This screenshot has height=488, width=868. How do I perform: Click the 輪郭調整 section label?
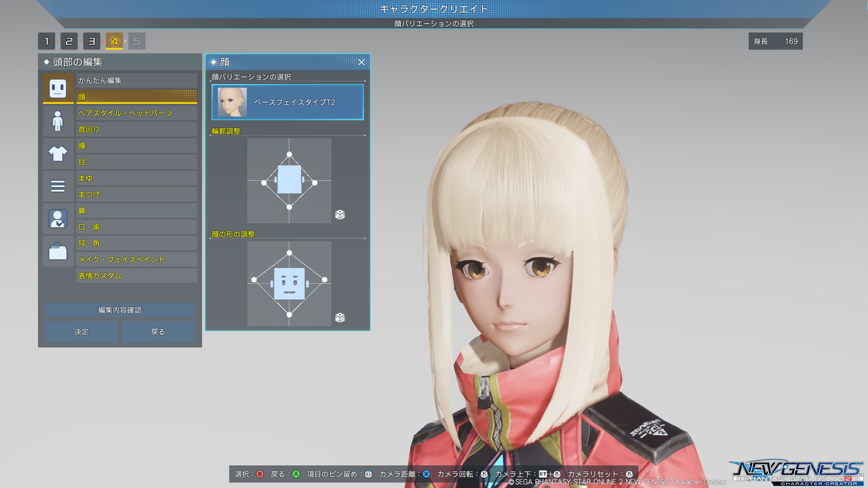coord(226,131)
